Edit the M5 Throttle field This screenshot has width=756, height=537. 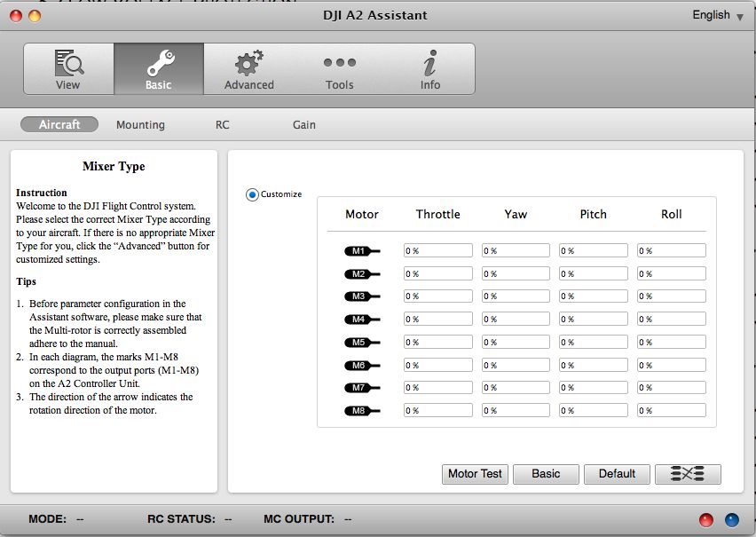click(x=438, y=342)
